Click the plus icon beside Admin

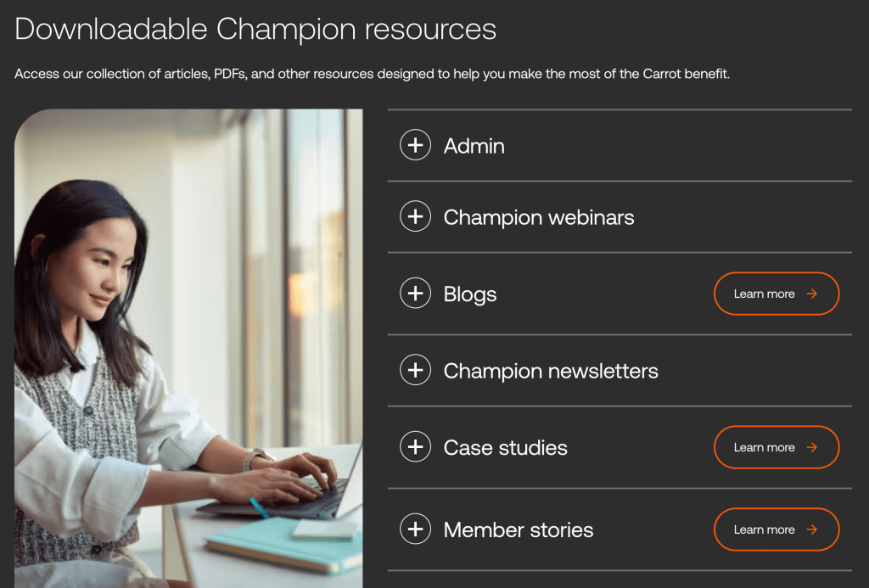415,146
